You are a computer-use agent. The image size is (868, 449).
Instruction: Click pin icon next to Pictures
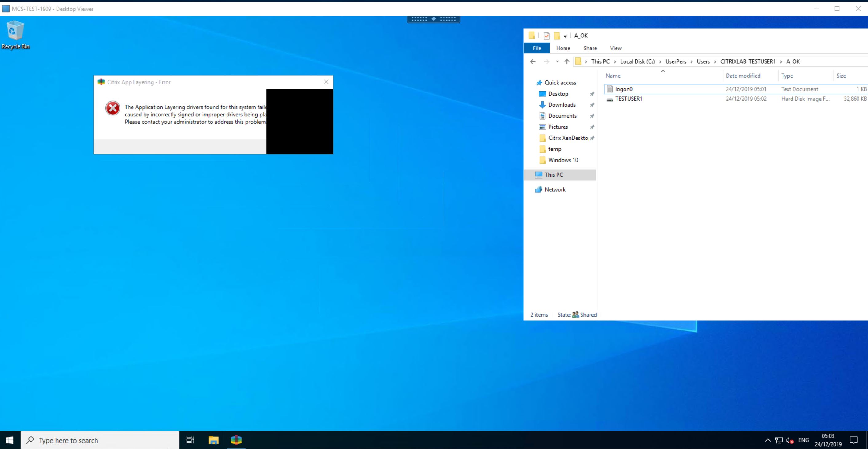[592, 127]
